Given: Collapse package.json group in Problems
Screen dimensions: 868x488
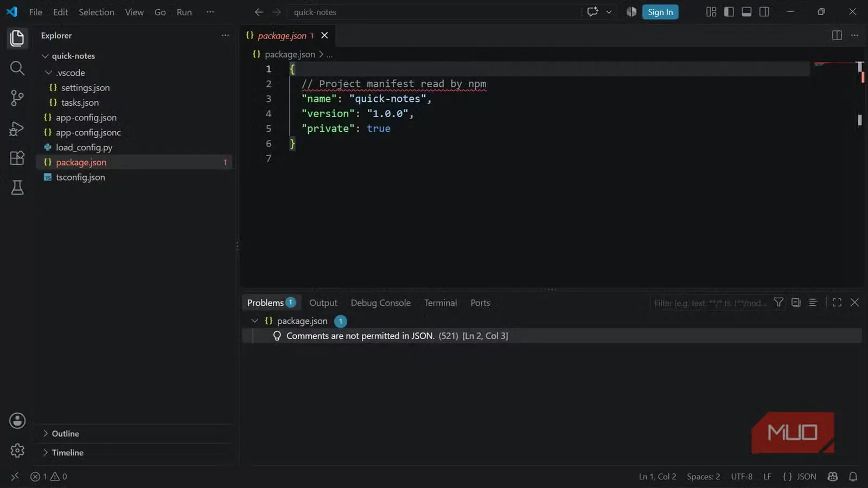Looking at the screenshot, I should [x=254, y=321].
